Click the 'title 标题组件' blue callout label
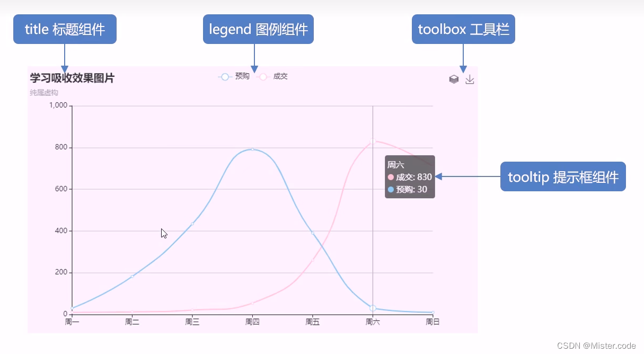Image resolution: width=644 pixels, height=354 pixels. [65, 29]
